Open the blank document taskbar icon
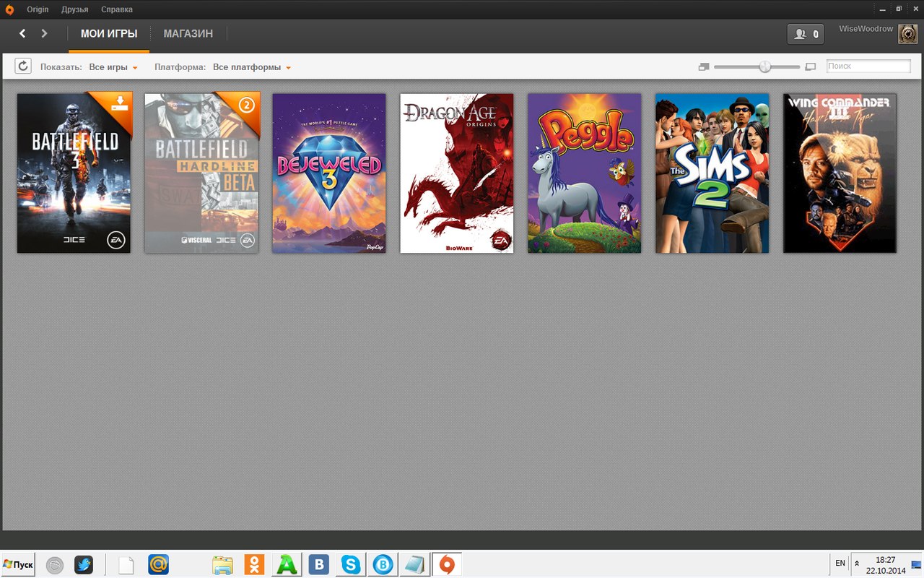Screen dimensions: 924x578 pos(126,565)
